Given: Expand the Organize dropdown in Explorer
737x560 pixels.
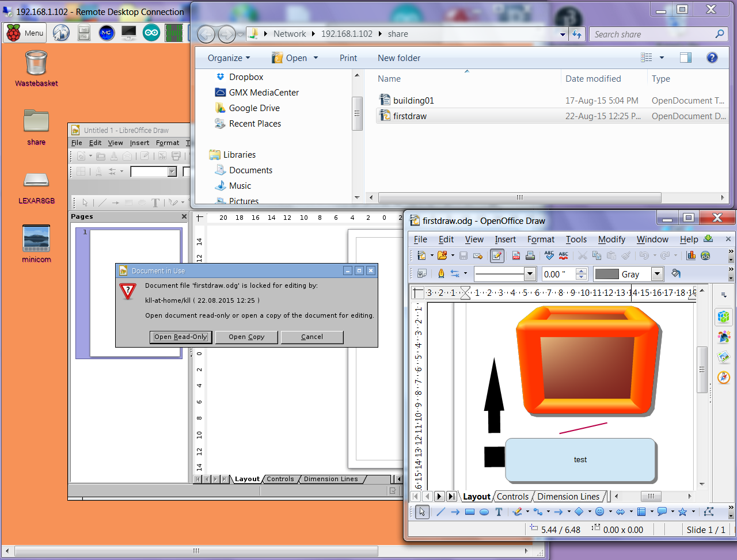Looking at the screenshot, I should click(229, 58).
